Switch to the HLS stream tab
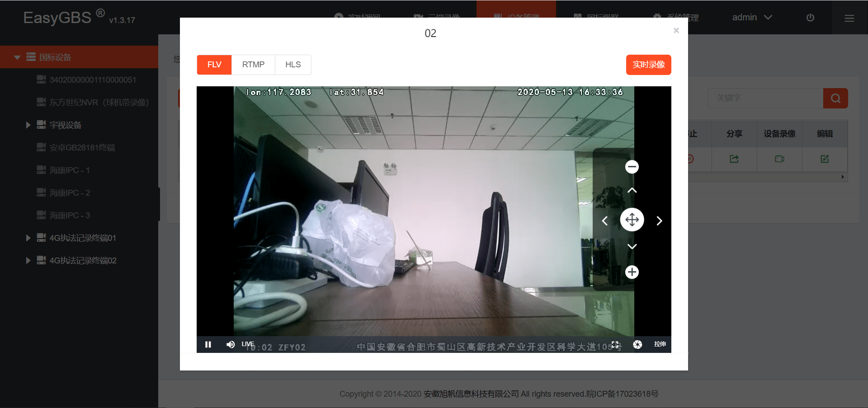Viewport: 868px width, 408px height. click(293, 65)
